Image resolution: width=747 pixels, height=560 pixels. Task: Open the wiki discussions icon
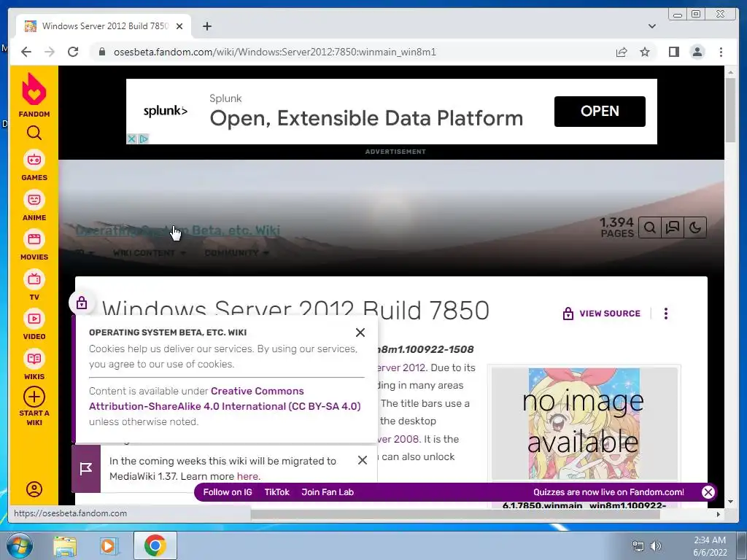(672, 227)
